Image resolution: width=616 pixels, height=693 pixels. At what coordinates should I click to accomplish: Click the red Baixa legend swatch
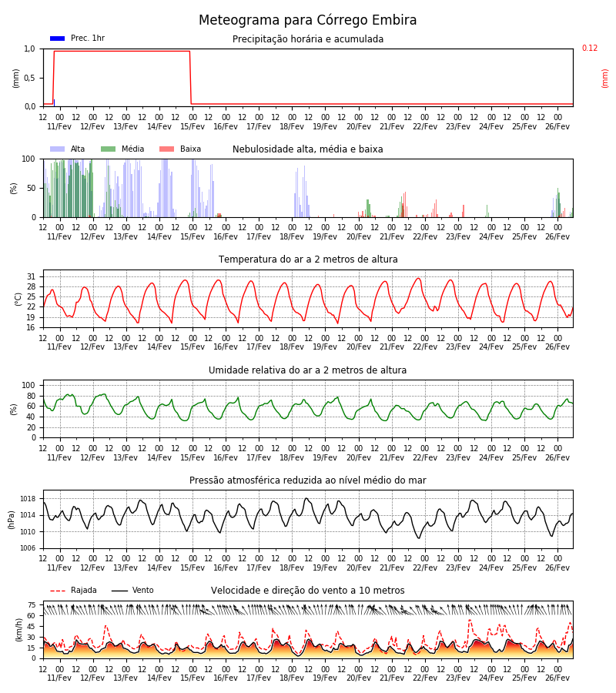(x=166, y=149)
